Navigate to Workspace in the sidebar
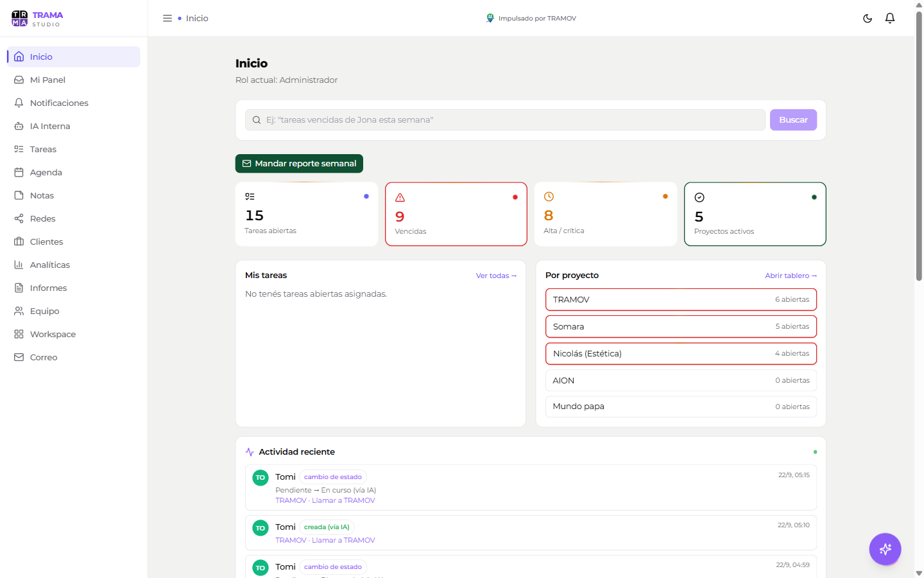Viewport: 924px width, 578px height. point(73,334)
